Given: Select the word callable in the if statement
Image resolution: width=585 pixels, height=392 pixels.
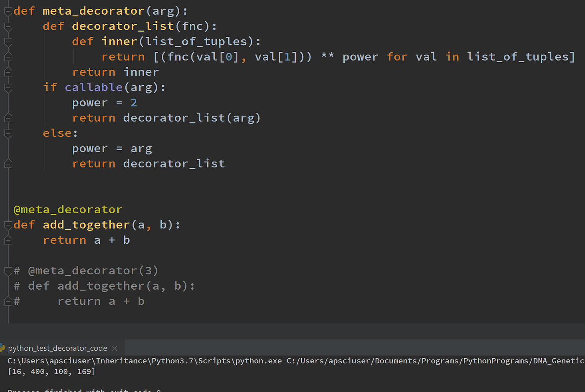Looking at the screenshot, I should pyautogui.click(x=94, y=87).
